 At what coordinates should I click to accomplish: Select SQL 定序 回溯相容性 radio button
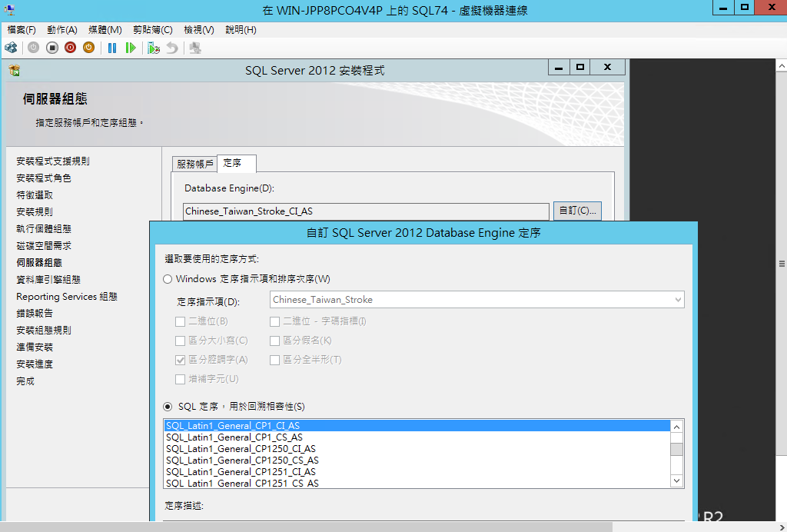(168, 407)
